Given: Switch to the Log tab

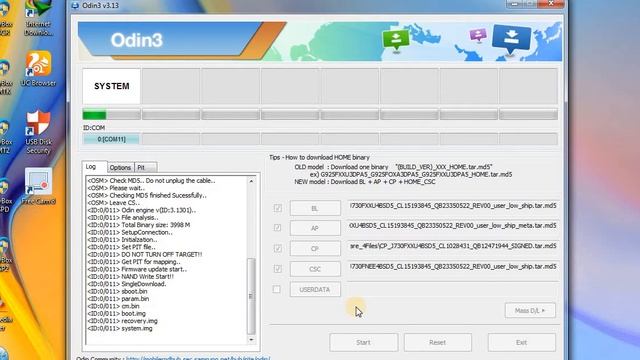Looking at the screenshot, I should point(94,167).
